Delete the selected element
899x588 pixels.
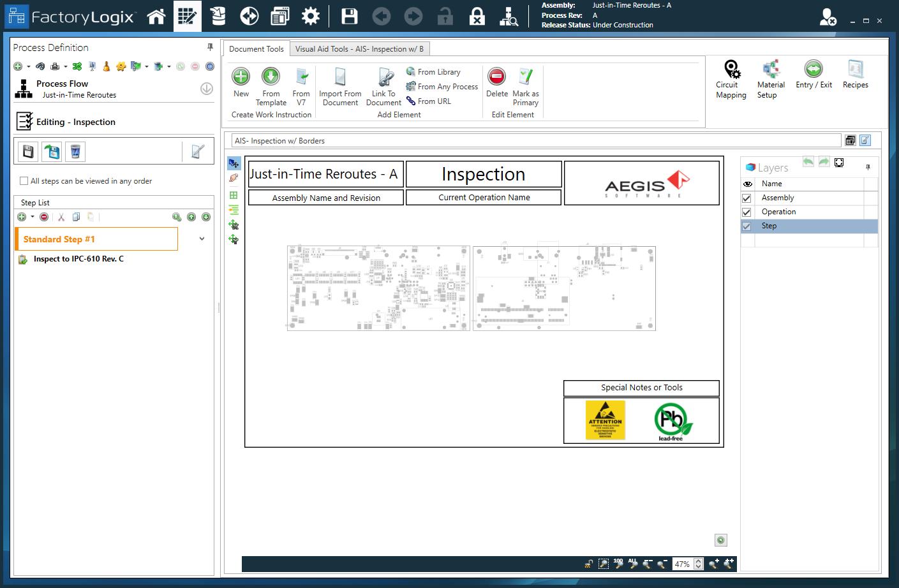click(x=496, y=77)
